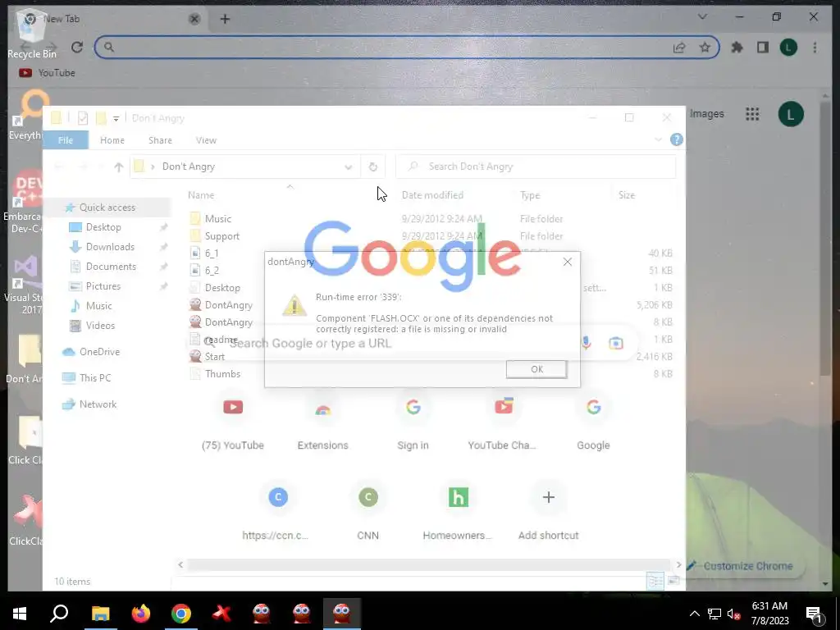Viewport: 840px width, 630px height.
Task: Select the Support folder in file list
Action: tap(221, 236)
